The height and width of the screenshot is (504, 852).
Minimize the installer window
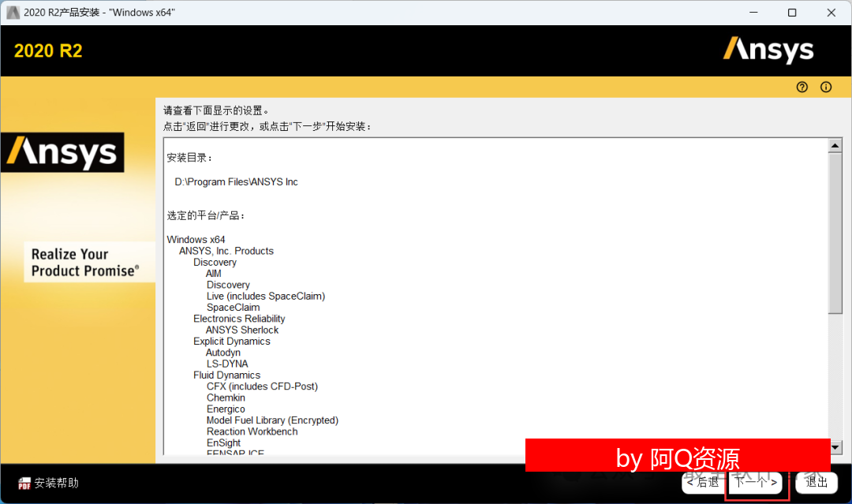click(755, 13)
